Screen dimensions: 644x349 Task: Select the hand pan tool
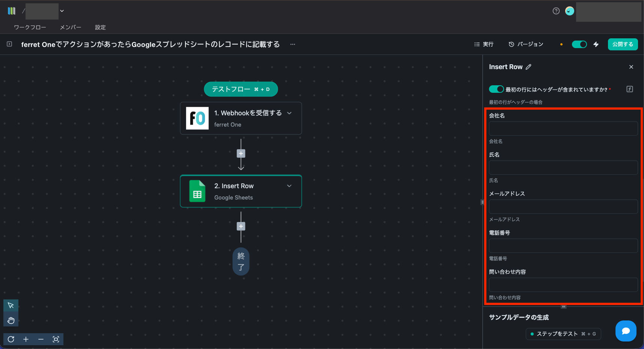pos(11,320)
